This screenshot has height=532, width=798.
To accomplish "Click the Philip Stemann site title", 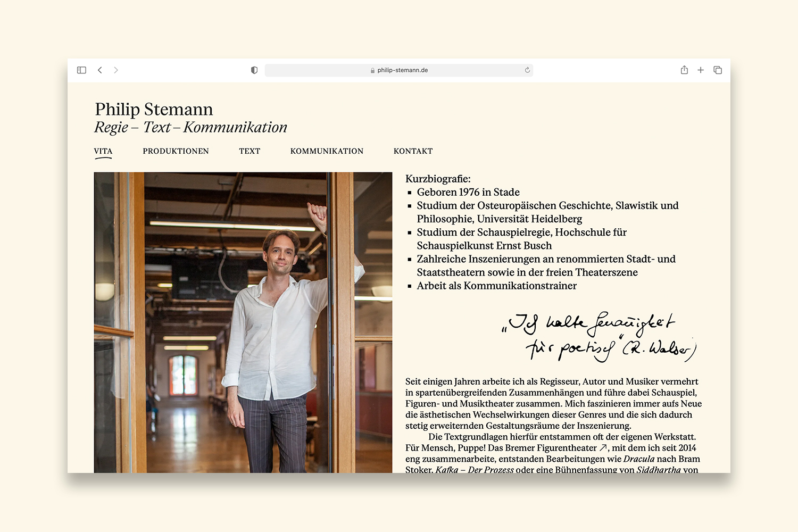I will click(154, 109).
